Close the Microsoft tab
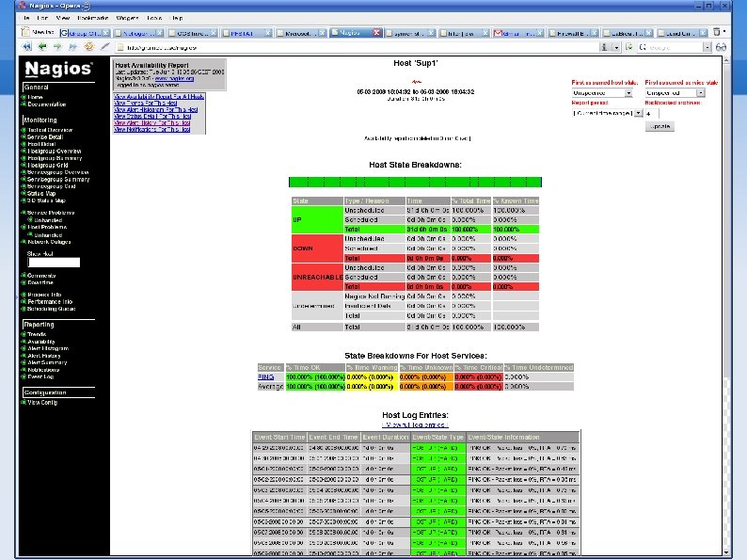Viewport: 747px width, 560px height. click(322, 33)
